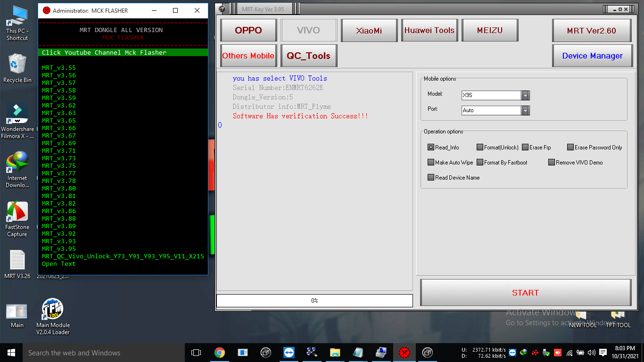
Task: Click the START button
Action: (526, 293)
